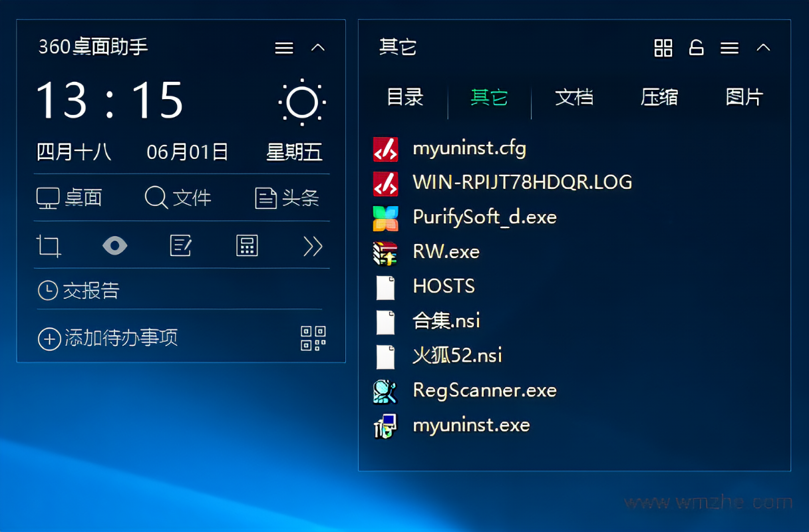Switch to the 图片 tab
The width and height of the screenshot is (809, 532).
coord(744,97)
